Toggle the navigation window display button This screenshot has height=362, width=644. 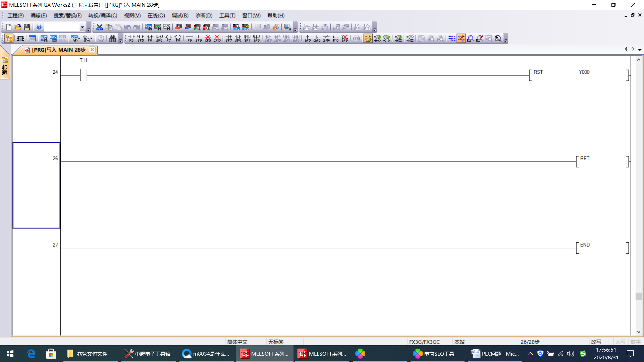[x=9, y=39]
